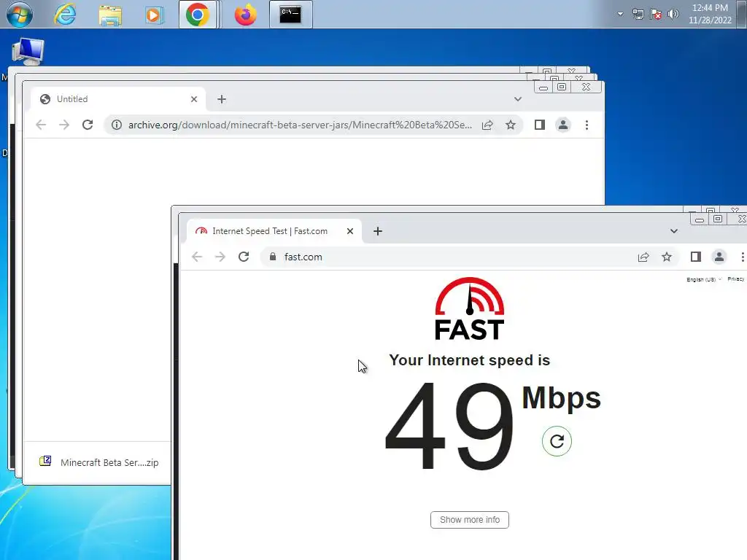The height and width of the screenshot is (560, 747).
Task: Open tab search chevron in archive.org window
Action: (x=518, y=99)
